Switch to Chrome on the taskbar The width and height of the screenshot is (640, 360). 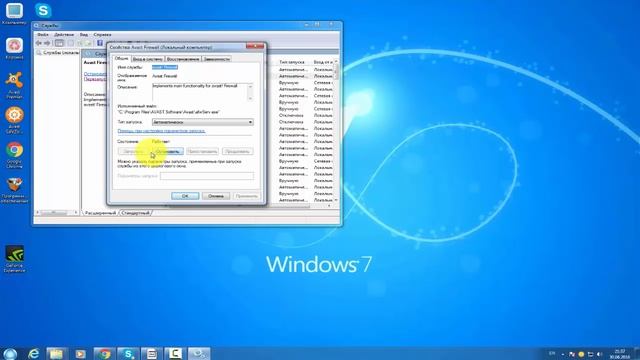pos(104,353)
